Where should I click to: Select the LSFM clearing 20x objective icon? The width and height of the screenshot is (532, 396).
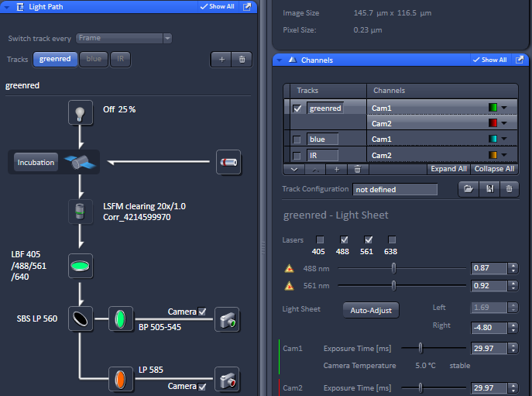coord(80,212)
